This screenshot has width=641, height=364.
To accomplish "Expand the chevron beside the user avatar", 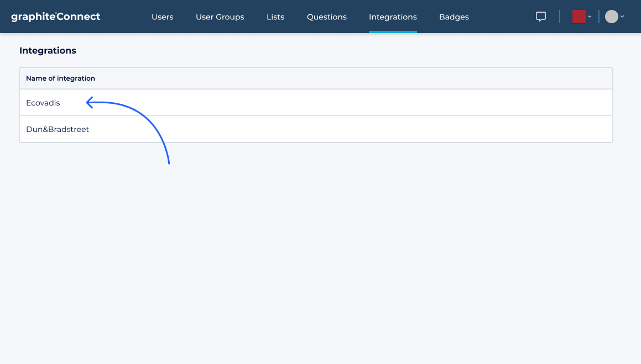I will point(622,17).
